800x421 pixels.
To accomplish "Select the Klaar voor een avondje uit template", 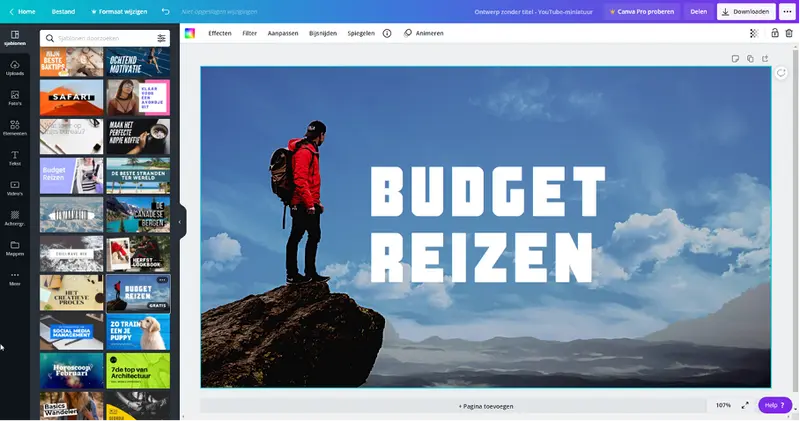I will coord(138,97).
